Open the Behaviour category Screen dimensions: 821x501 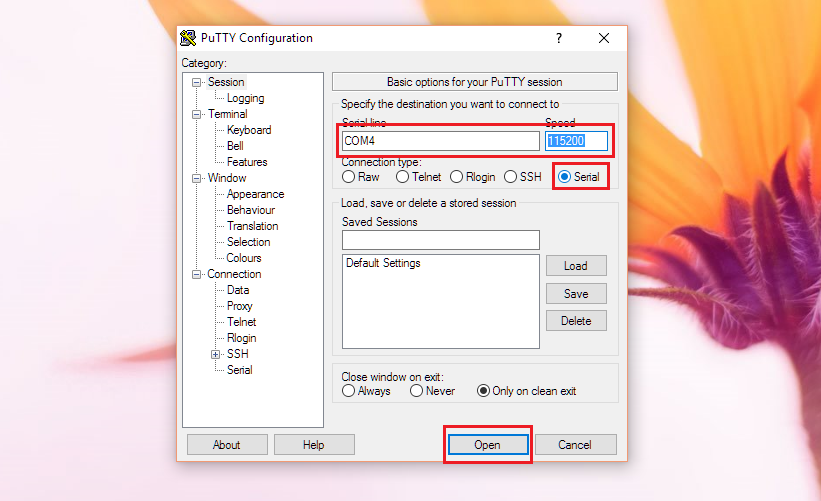point(251,210)
